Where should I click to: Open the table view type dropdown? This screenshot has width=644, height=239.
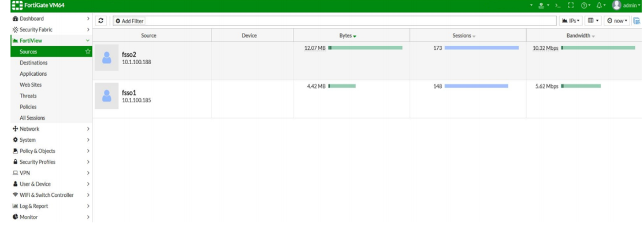[x=593, y=21]
